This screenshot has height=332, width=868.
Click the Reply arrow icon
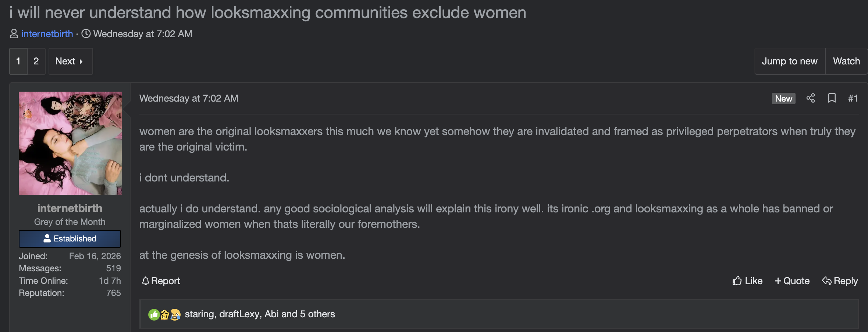(x=827, y=281)
